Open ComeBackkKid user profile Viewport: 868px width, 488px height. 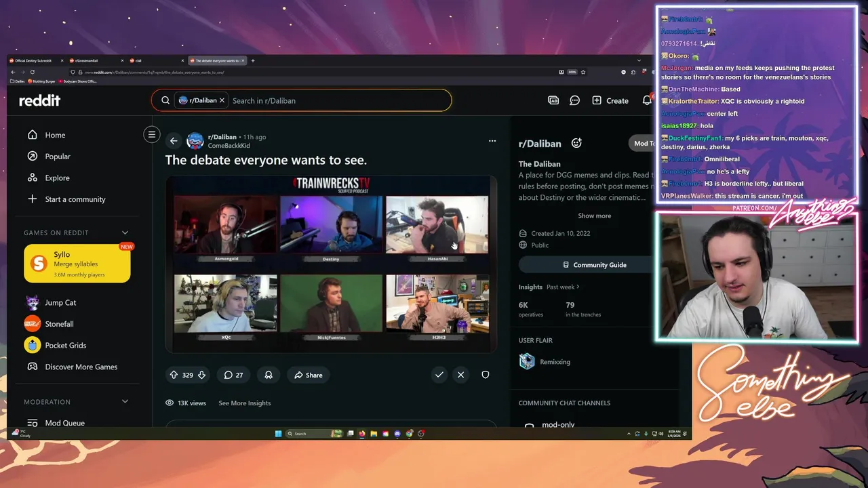(229, 146)
